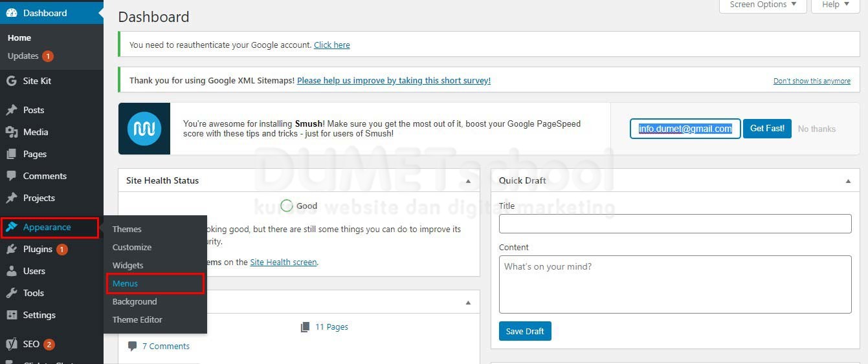Collapse the Quick Draft panel
This screenshot has height=364, width=868.
848,181
